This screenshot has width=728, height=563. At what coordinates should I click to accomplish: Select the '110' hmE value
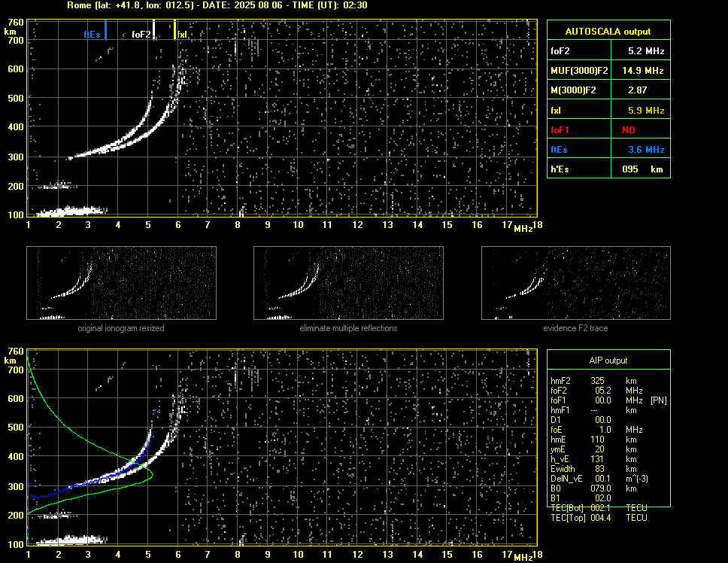point(598,440)
